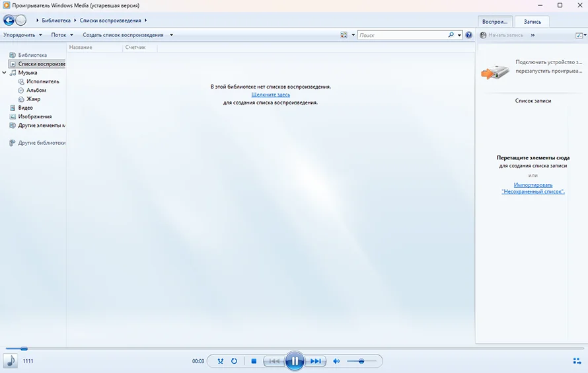Viewport: 588px width, 373px height.
Task: Expand breadcrumb arrow after Списки воспроизведения
Action: tap(145, 21)
